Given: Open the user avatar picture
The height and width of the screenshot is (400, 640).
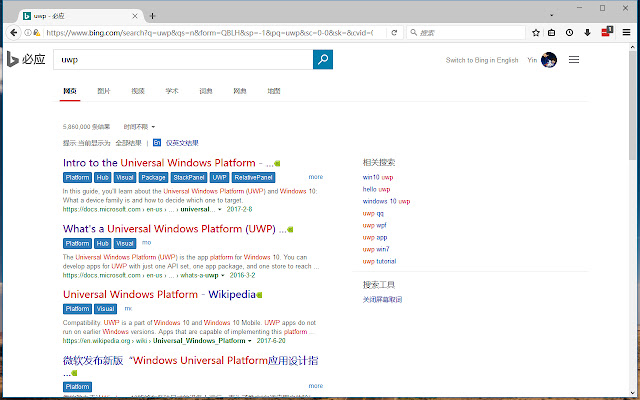Looking at the screenshot, I should click(x=549, y=60).
